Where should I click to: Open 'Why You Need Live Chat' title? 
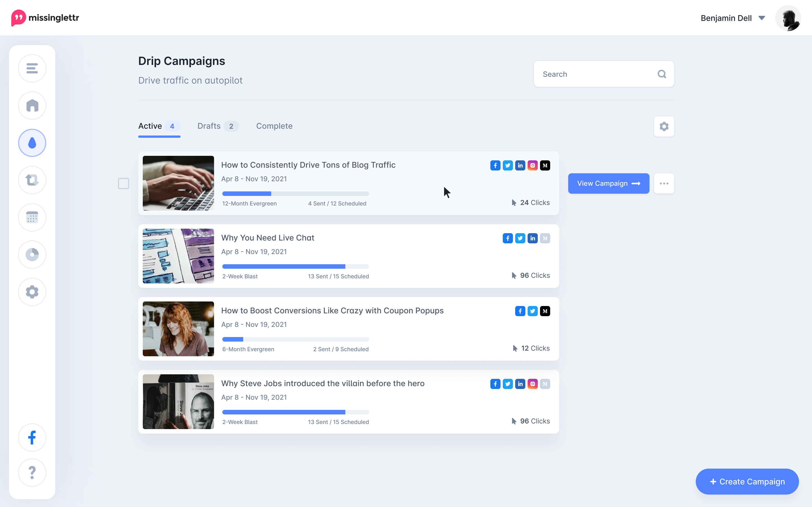[267, 238]
